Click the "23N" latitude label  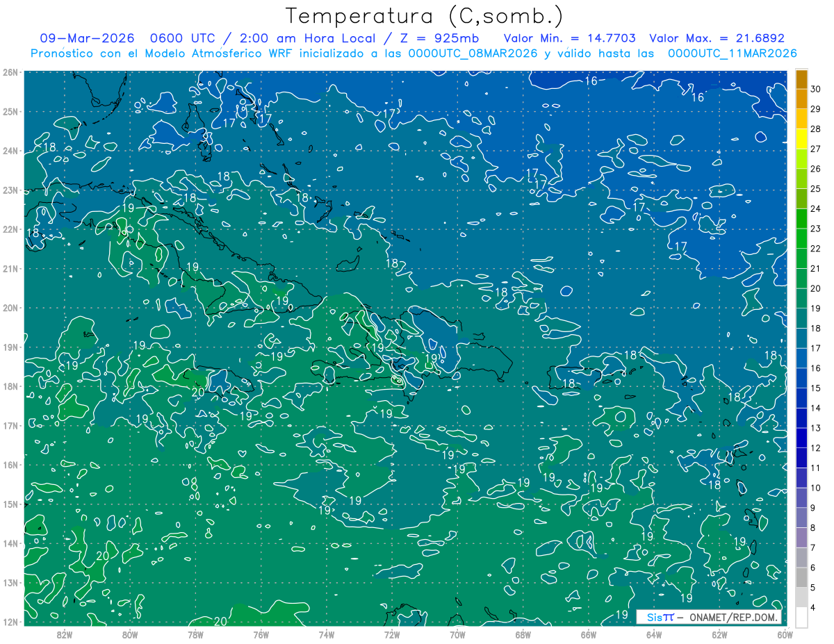tap(10, 190)
